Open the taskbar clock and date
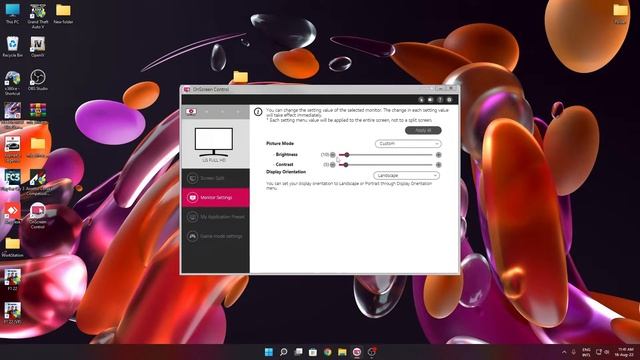Viewport: 640px width, 360px height. (625, 352)
